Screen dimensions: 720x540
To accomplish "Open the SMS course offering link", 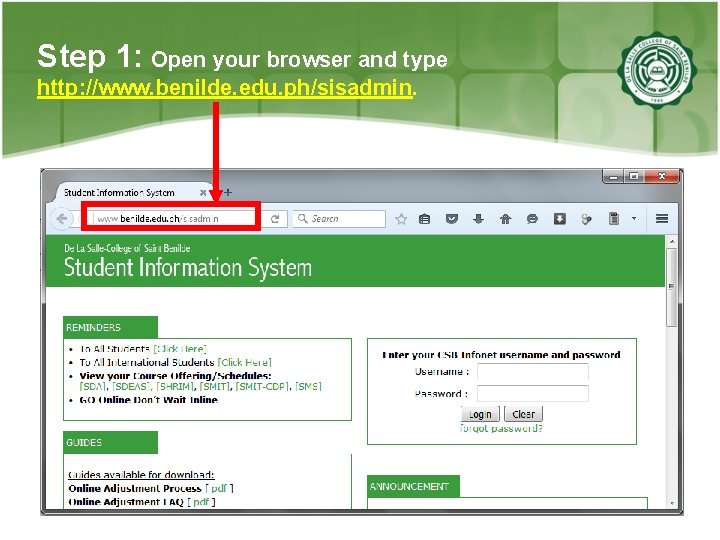I will 308,387.
